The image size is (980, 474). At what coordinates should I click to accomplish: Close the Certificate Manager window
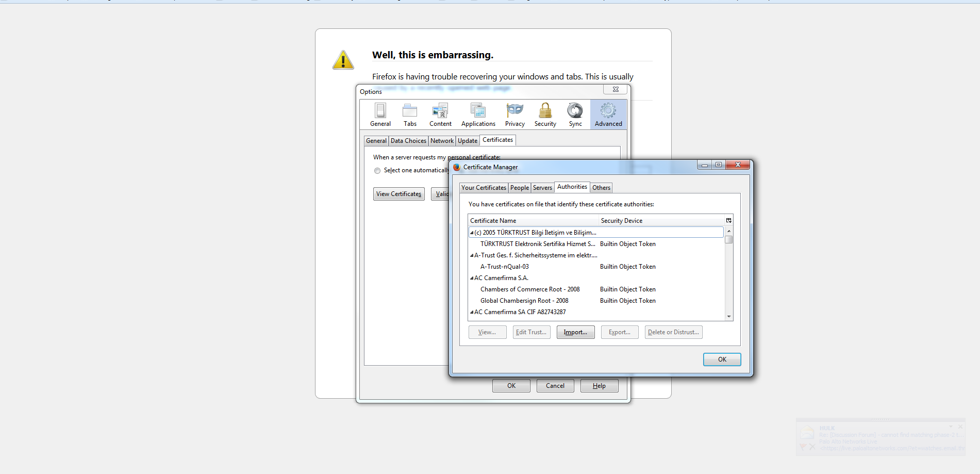[x=738, y=165]
